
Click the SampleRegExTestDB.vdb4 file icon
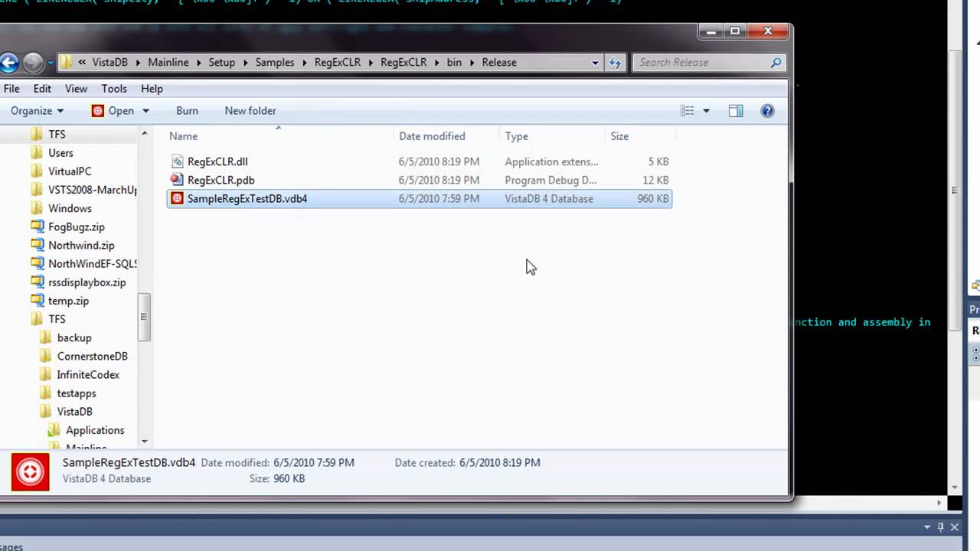[x=177, y=198]
